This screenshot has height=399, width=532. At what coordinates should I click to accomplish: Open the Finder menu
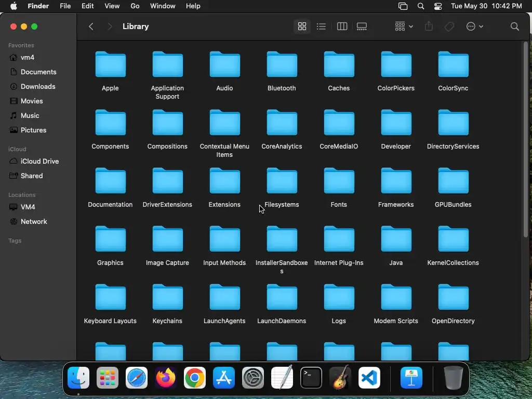[x=38, y=6]
